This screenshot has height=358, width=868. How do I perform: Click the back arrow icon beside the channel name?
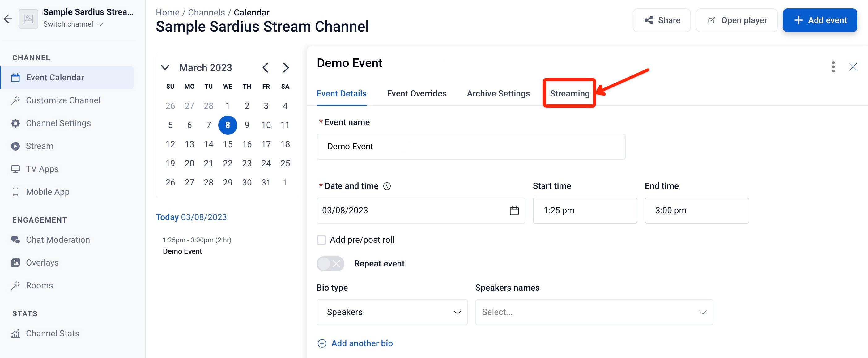click(x=8, y=19)
